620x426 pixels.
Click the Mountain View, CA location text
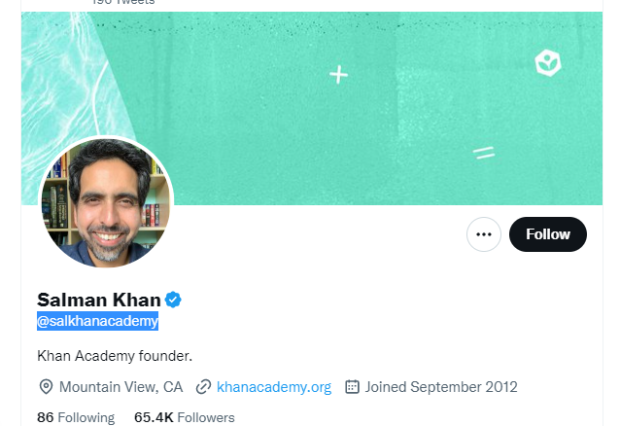[120, 386]
